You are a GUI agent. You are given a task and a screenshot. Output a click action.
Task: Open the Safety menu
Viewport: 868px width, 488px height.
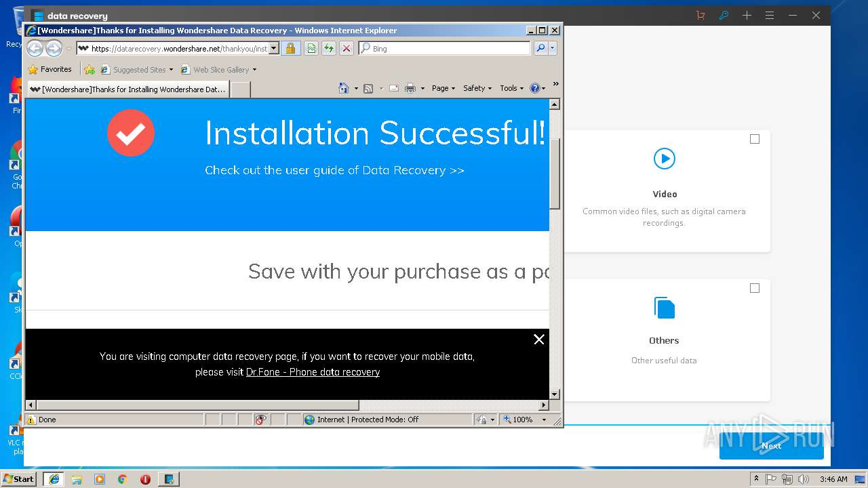pyautogui.click(x=478, y=88)
